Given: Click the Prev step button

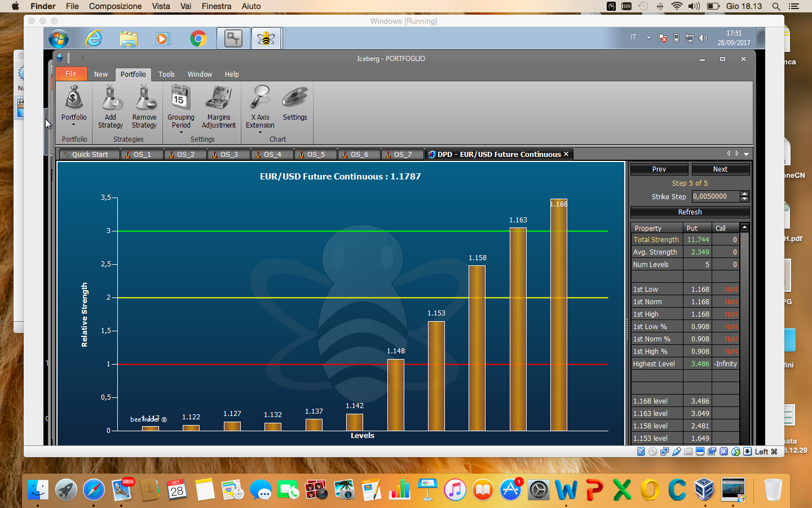Looking at the screenshot, I should pos(659,169).
